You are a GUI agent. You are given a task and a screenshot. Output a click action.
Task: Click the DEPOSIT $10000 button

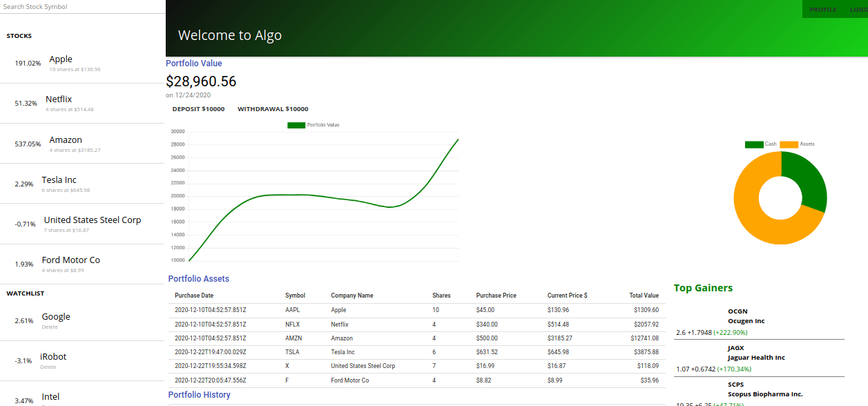[198, 109]
